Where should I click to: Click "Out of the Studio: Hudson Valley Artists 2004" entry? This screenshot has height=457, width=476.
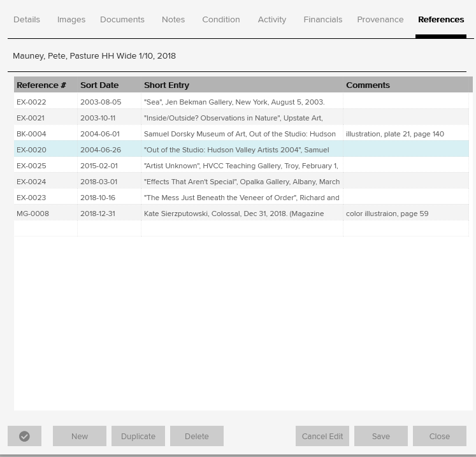point(236,150)
